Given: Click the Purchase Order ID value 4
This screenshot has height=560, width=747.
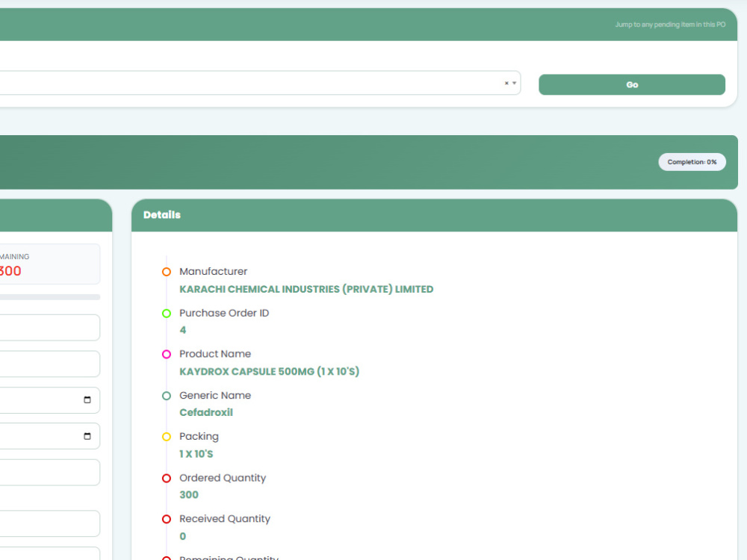Looking at the screenshot, I should click(183, 330).
